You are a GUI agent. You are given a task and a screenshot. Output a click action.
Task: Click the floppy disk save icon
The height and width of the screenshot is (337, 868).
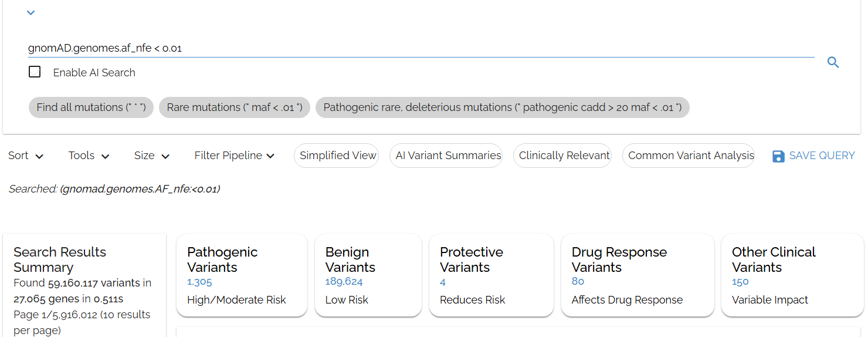[x=778, y=156]
